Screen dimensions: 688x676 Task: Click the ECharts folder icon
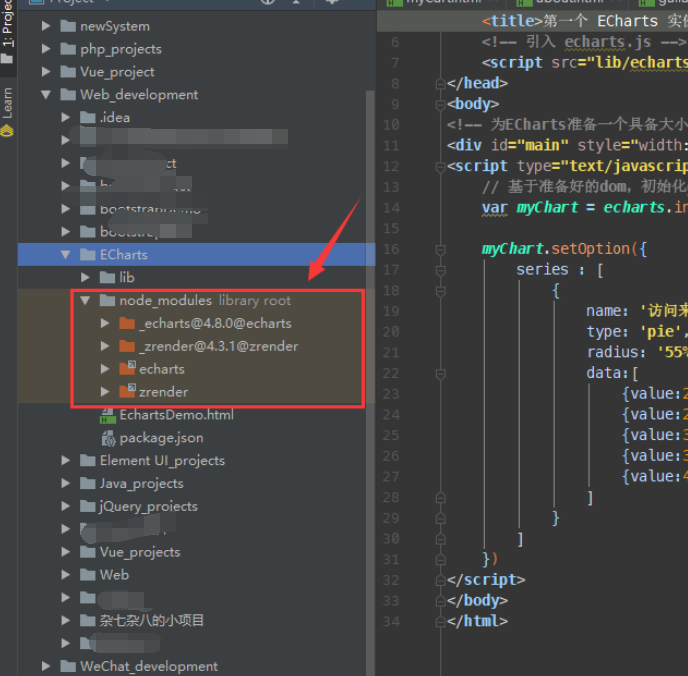click(x=88, y=255)
